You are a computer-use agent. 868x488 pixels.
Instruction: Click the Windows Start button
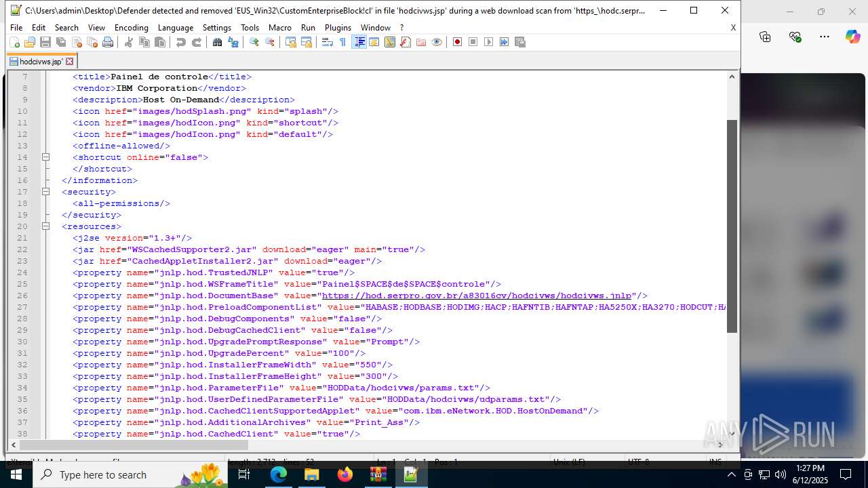point(16,474)
